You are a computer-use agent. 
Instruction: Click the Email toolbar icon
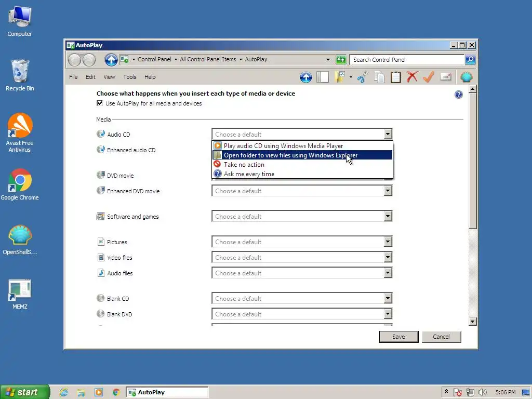pos(445,77)
